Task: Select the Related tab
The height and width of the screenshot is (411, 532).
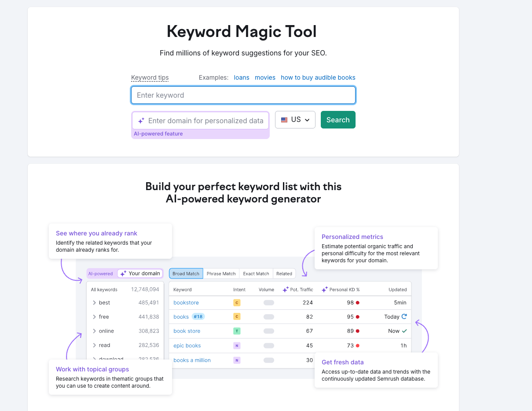Action: (x=284, y=273)
